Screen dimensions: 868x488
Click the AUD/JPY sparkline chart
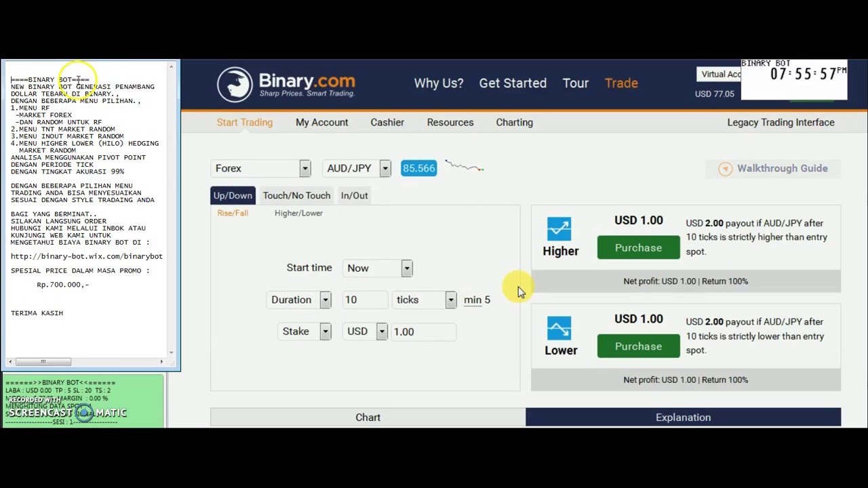click(x=465, y=166)
